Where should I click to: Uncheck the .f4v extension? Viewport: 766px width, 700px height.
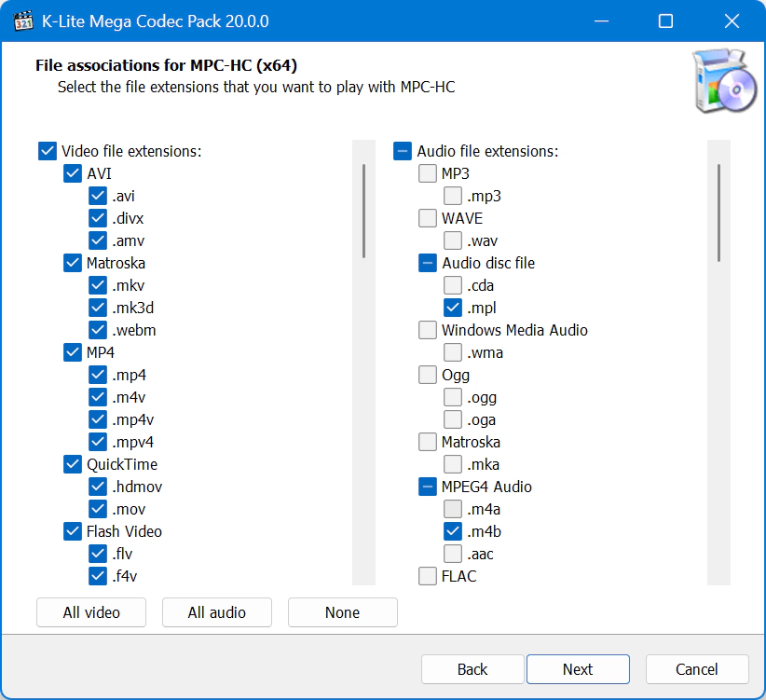98,576
